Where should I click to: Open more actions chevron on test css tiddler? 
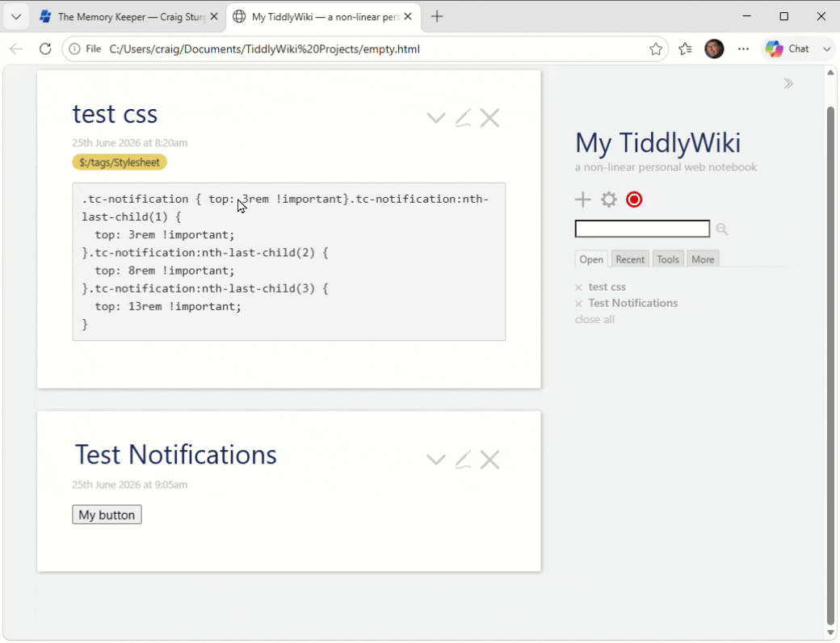(436, 118)
